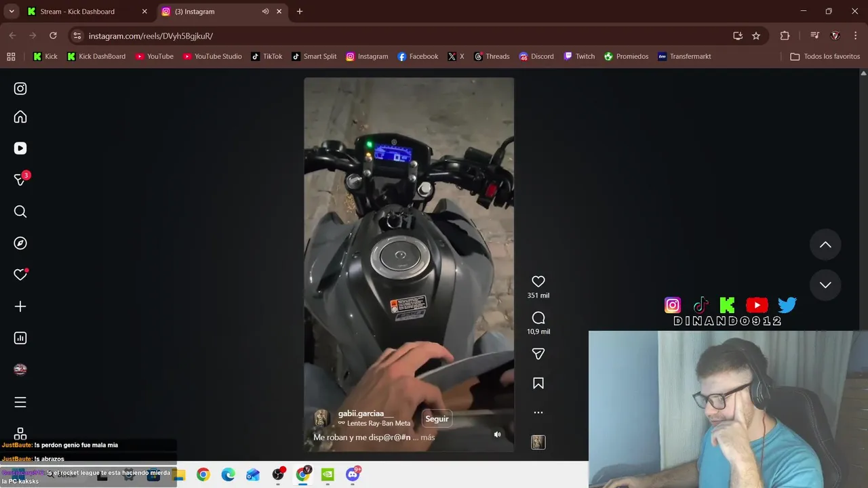Select the (3) Instagram browser tab
Screen dimensions: 868x488
[212, 12]
